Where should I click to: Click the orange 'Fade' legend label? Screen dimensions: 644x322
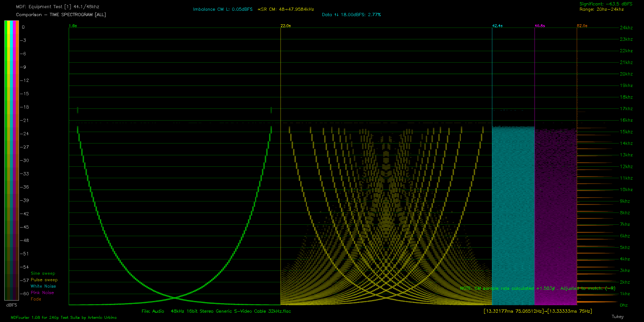pyautogui.click(x=36, y=299)
